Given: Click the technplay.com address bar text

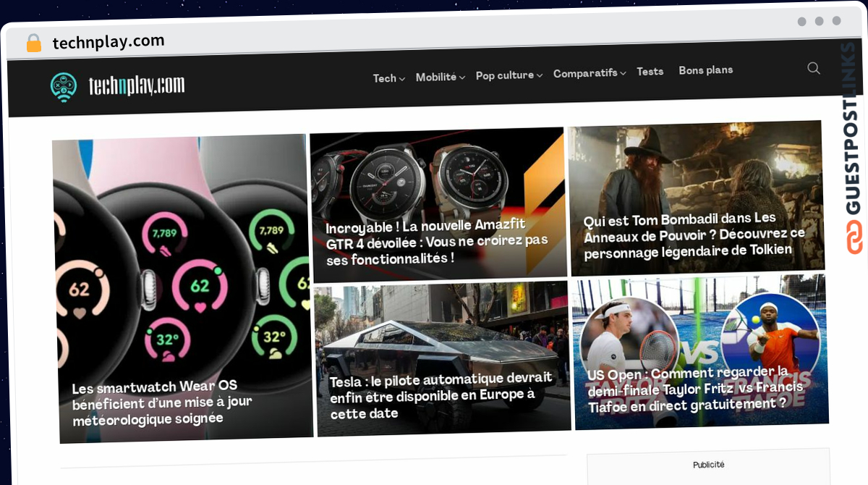Looking at the screenshot, I should coord(109,42).
